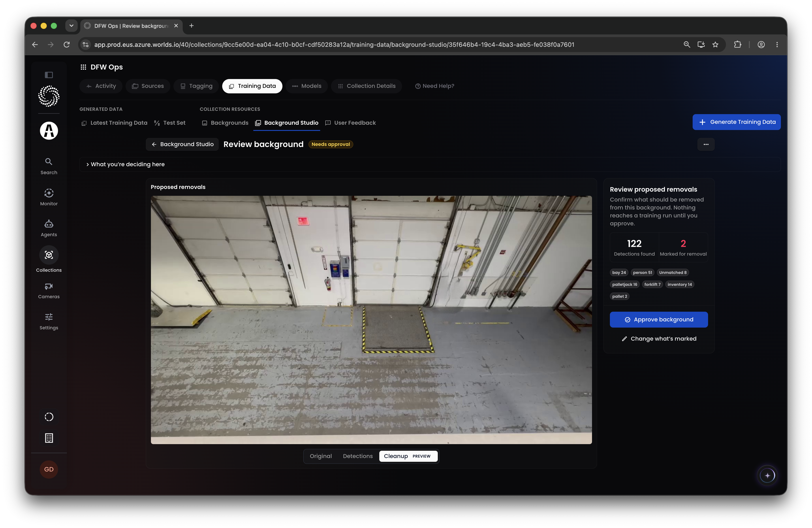Select the Cleanup preview view
This screenshot has width=812, height=528.
click(408, 456)
